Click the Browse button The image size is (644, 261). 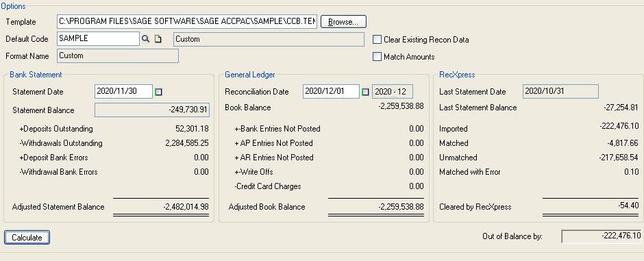click(343, 22)
